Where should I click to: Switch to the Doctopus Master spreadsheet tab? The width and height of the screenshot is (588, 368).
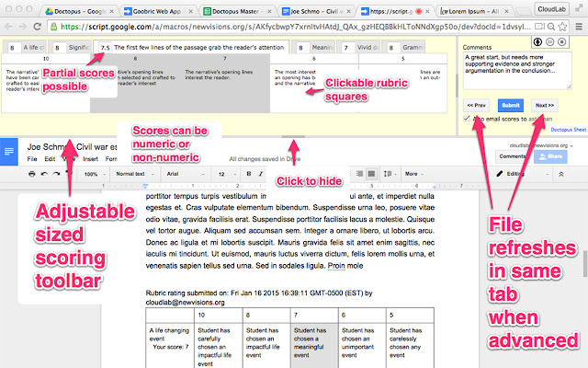pos(235,12)
